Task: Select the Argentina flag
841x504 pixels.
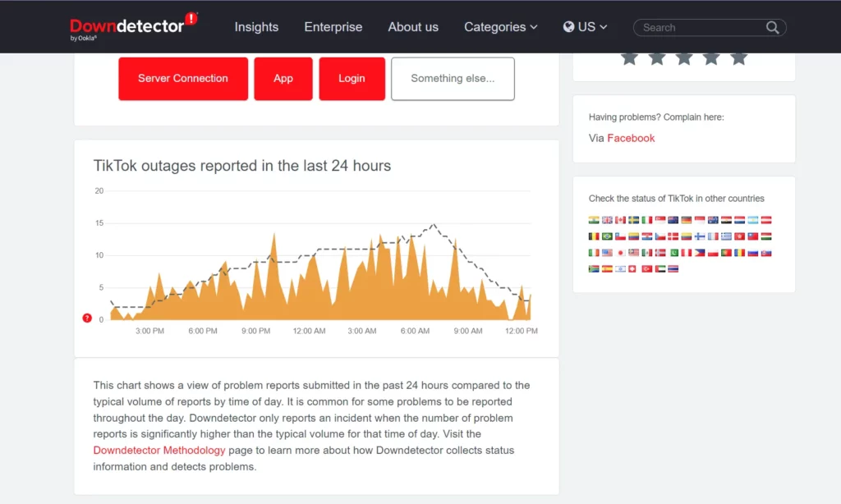Action: [753, 220]
